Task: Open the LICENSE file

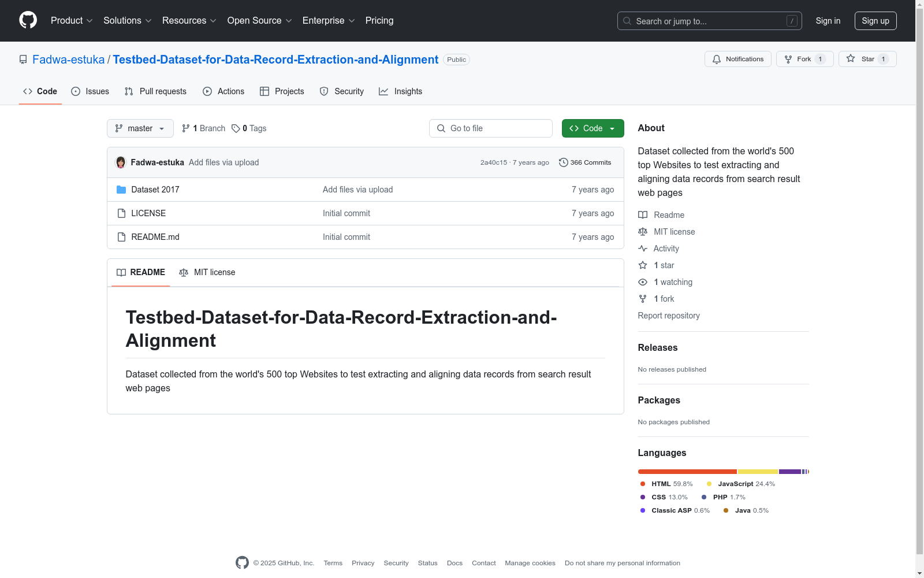Action: point(148,213)
